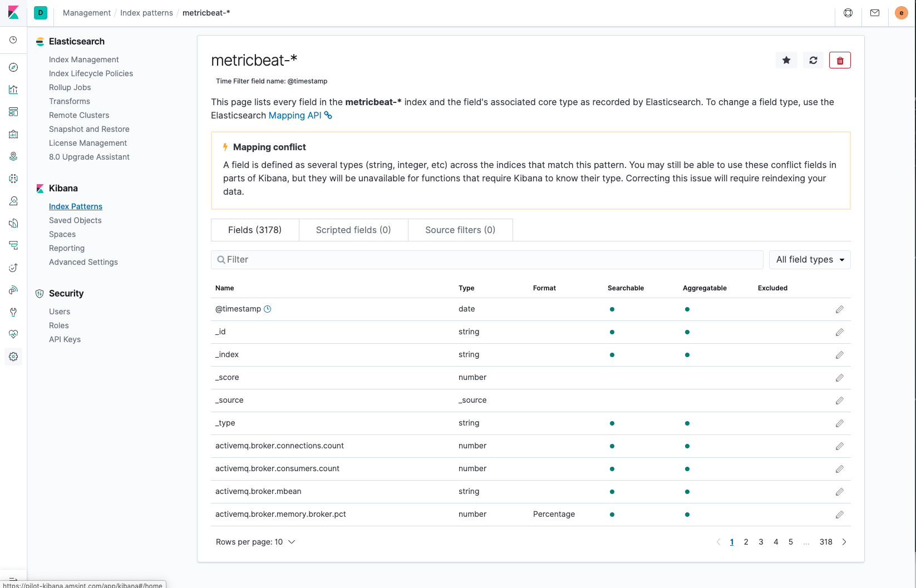Open Index Lifecycle Policies

pyautogui.click(x=91, y=73)
